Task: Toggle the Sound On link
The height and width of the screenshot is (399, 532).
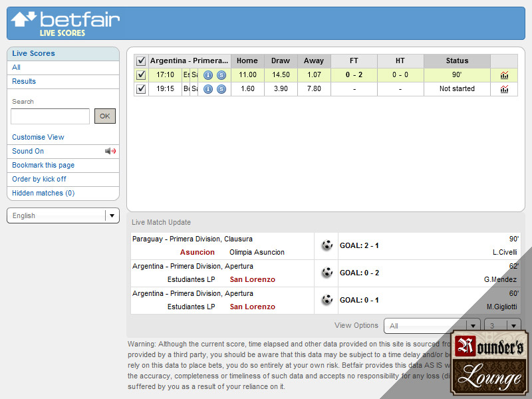Action: [28, 151]
